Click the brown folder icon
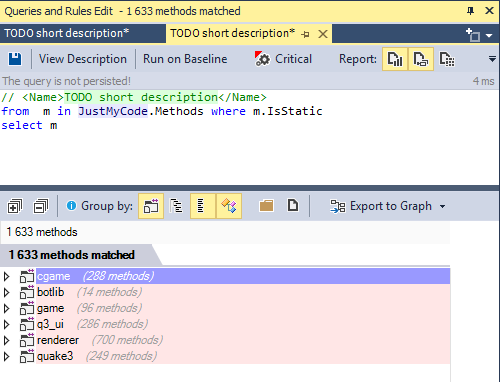This screenshot has height=382, width=500. coord(266,206)
